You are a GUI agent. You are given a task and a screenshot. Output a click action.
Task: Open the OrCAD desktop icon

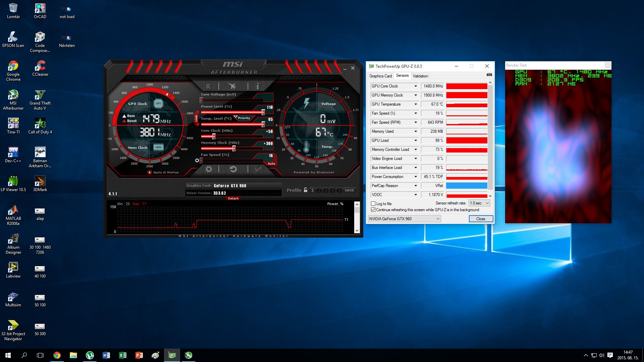pyautogui.click(x=40, y=11)
